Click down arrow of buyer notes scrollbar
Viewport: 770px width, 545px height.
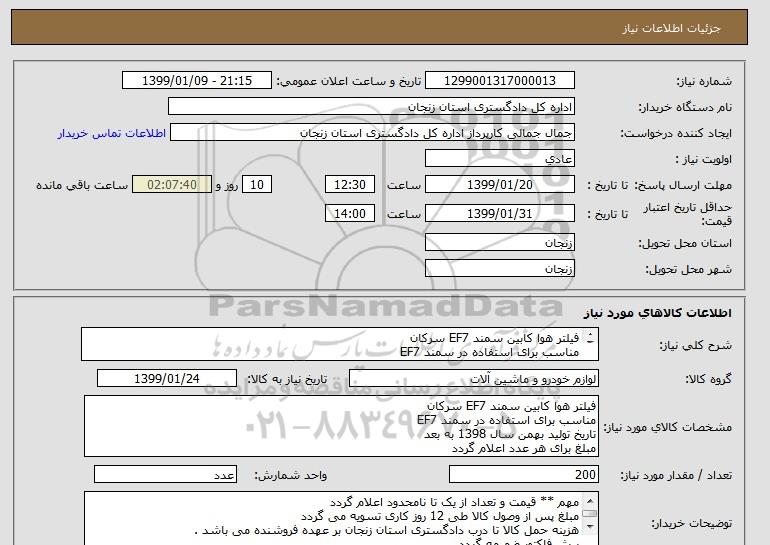click(590, 527)
